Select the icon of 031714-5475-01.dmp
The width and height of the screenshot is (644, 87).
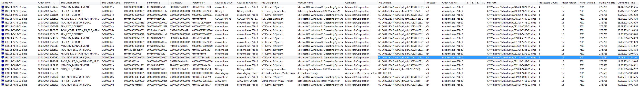[3, 42]
